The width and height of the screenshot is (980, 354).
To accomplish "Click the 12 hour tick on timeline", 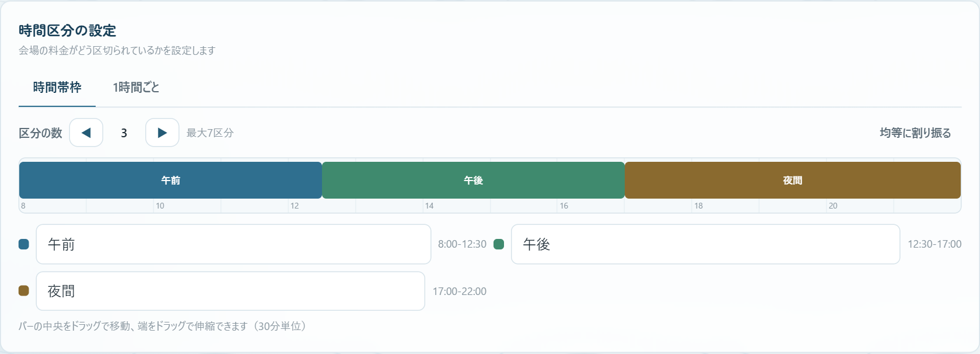I will [x=295, y=206].
